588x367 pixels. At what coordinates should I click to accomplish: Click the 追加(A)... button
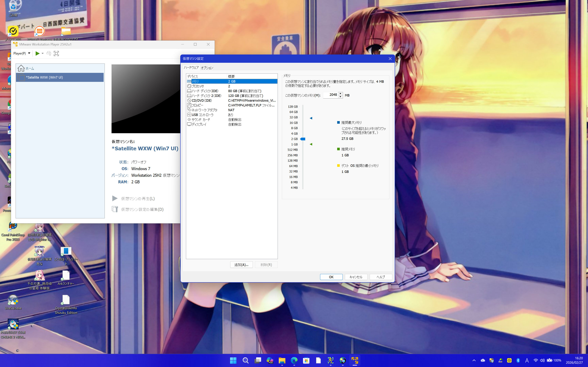click(x=241, y=265)
